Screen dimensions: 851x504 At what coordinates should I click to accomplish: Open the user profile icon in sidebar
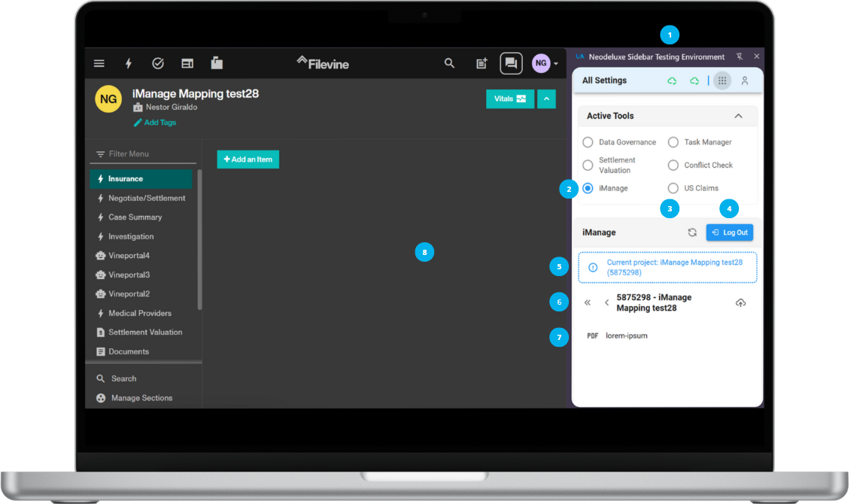[745, 80]
